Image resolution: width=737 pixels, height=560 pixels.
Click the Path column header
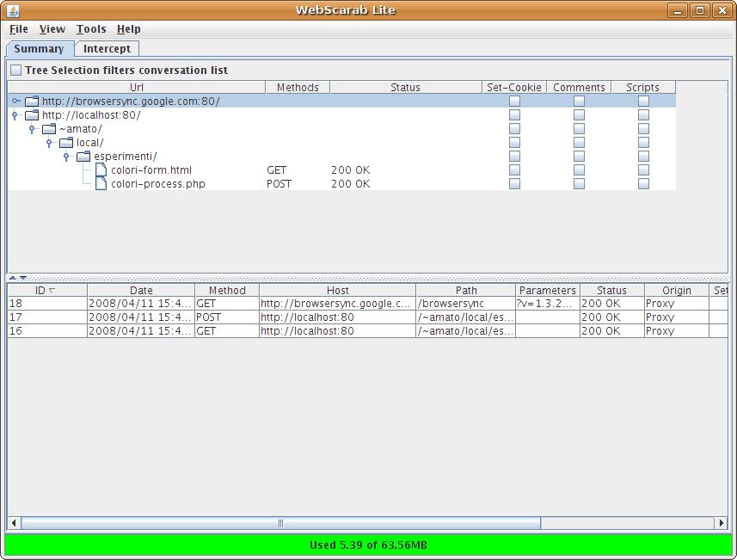tap(466, 291)
